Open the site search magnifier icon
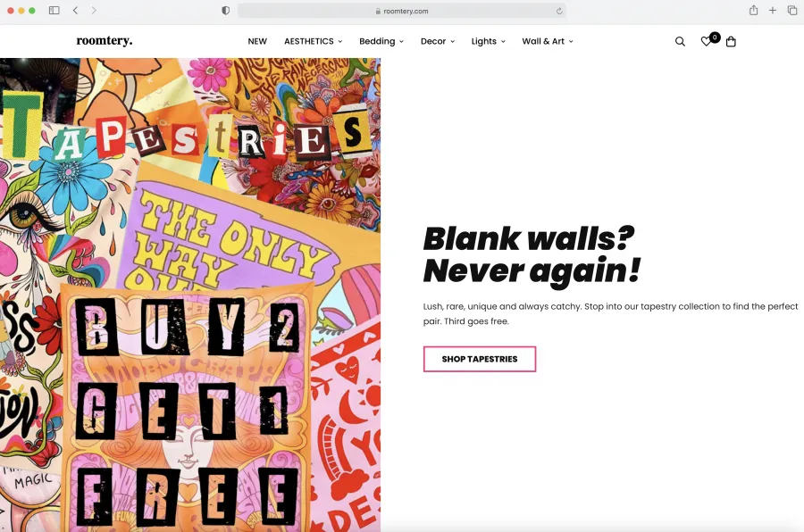Viewport: 804px width, 532px height. [680, 42]
